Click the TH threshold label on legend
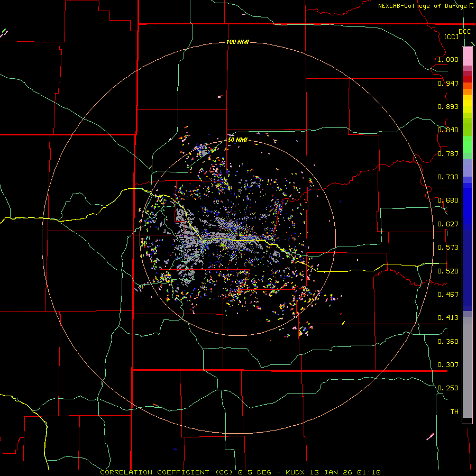Viewport: 476px width, 476px height. coord(454,412)
